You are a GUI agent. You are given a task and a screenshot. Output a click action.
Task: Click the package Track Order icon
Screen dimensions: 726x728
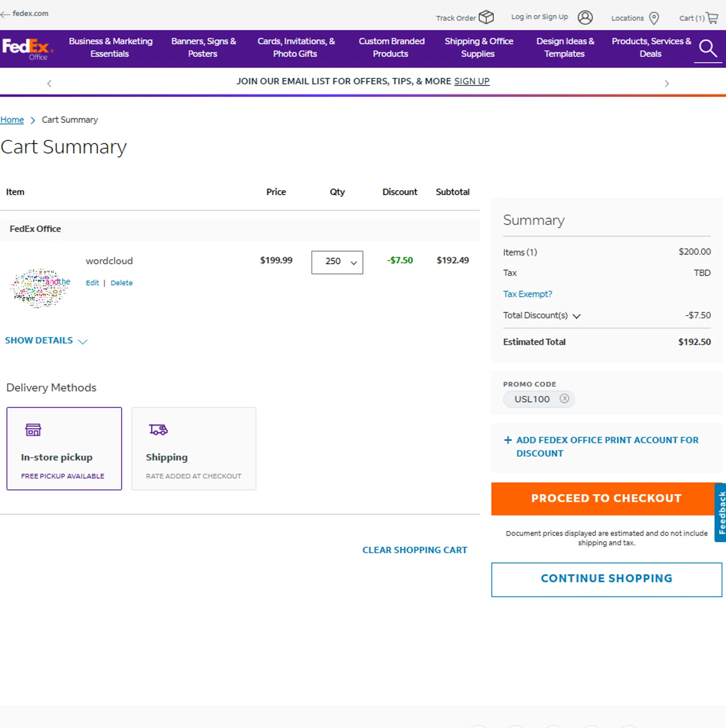pos(486,17)
